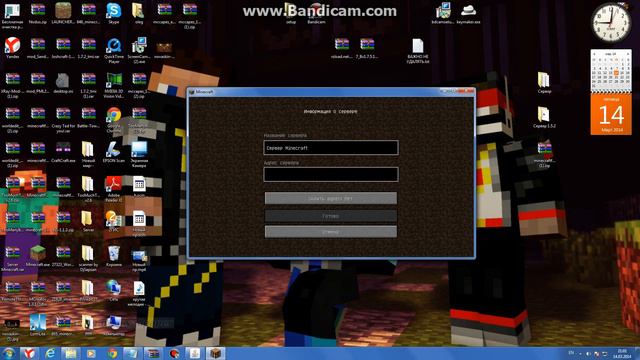640x360 pixels.
Task: Switch to Chrome in the taskbar
Action: [x=112, y=353]
